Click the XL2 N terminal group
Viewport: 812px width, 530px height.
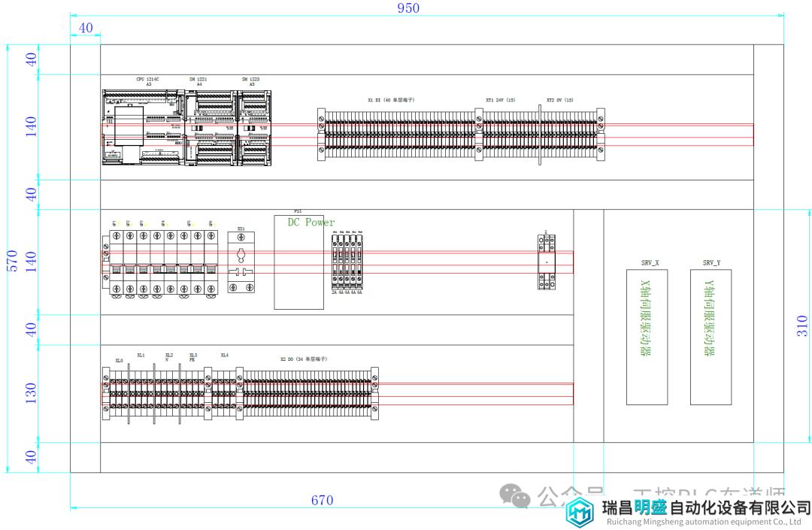click(167, 395)
